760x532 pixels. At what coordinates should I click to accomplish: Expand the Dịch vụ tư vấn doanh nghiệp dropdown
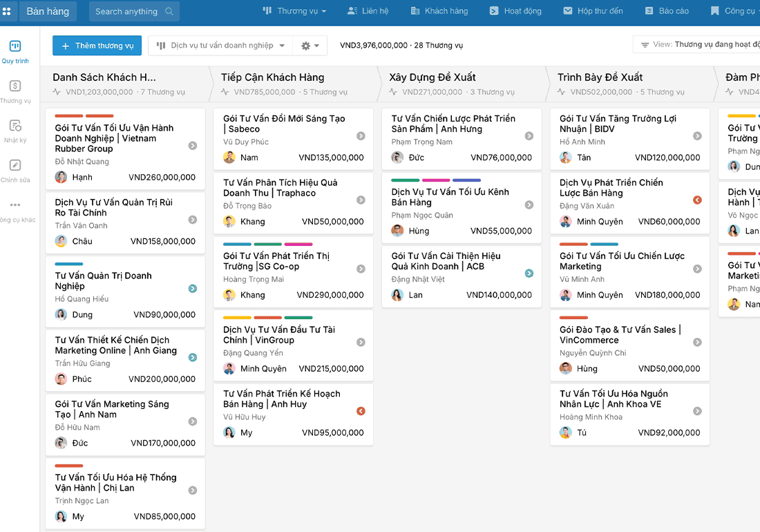tap(220, 46)
